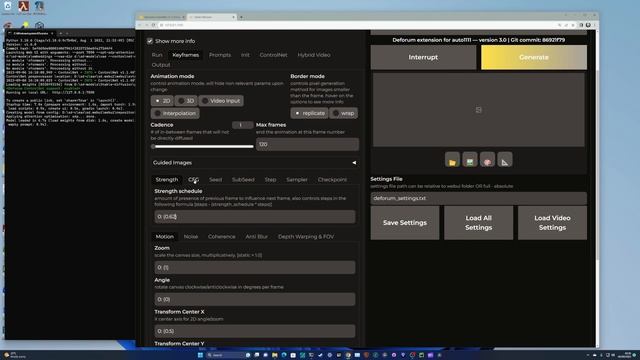Select the Strength schedule tab
Image resolution: width=640 pixels, height=360 pixels.
(167, 180)
